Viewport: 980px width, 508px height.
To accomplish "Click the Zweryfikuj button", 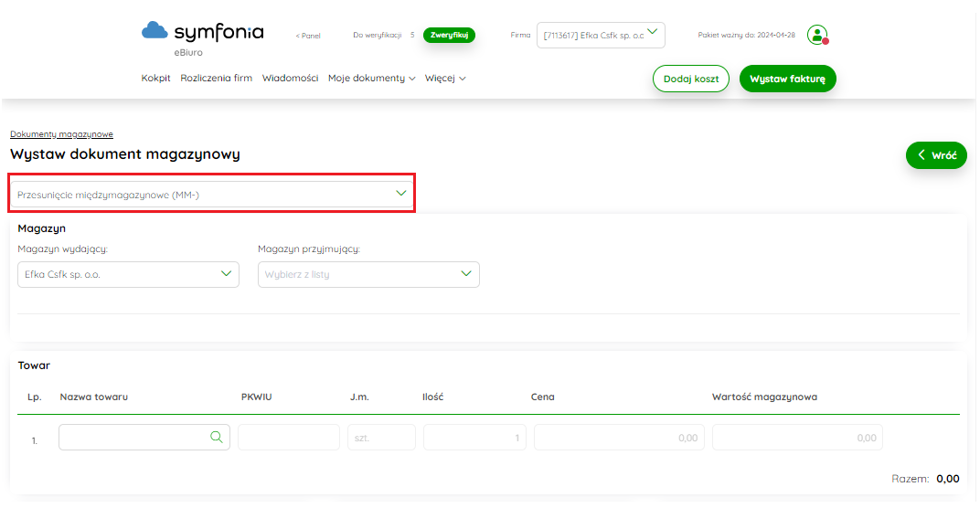I will [449, 35].
